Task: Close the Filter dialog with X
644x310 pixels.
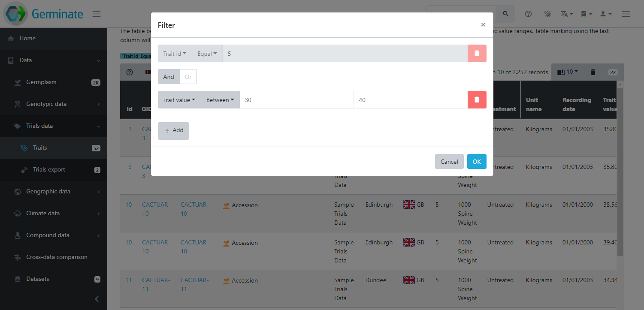Action: 483,25
